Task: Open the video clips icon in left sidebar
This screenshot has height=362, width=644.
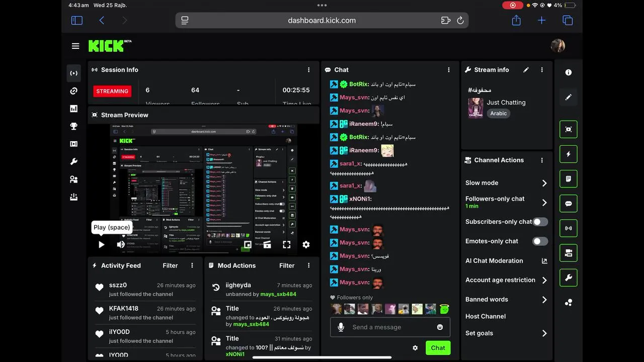Action: pos(74,144)
